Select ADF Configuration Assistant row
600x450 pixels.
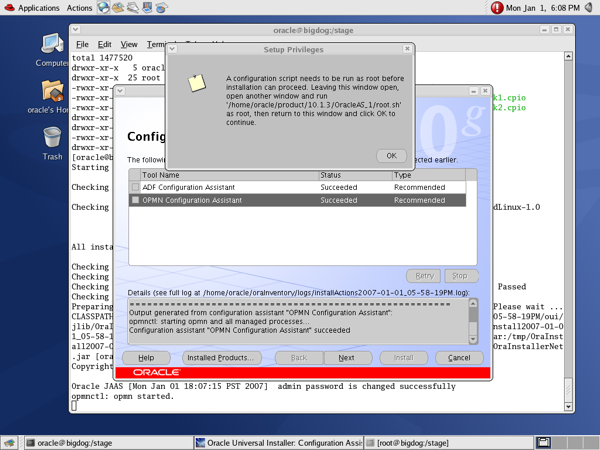click(x=298, y=187)
